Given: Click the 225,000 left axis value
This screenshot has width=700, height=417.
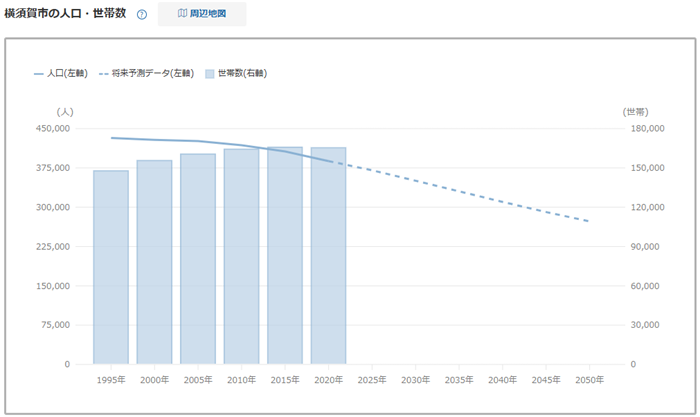Looking at the screenshot, I should (53, 246).
